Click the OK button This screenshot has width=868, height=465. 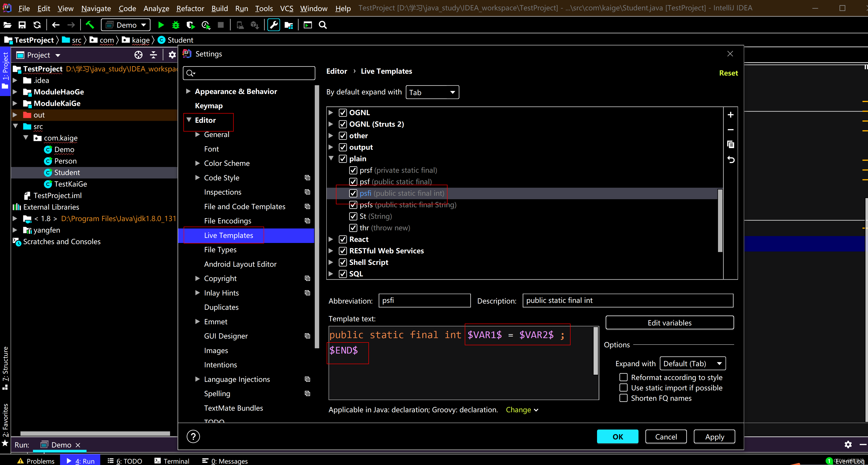(618, 437)
